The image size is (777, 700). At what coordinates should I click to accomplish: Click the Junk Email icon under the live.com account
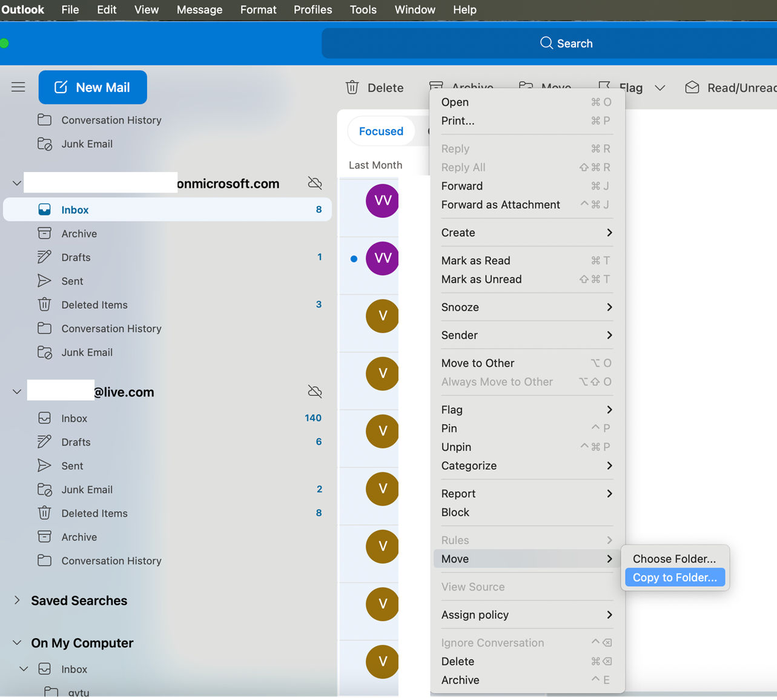pos(44,489)
